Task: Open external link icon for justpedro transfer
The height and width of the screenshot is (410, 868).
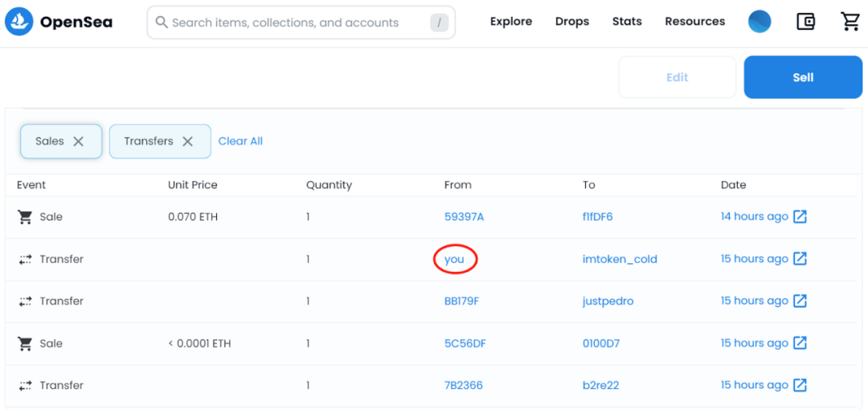Action: pyautogui.click(x=800, y=301)
